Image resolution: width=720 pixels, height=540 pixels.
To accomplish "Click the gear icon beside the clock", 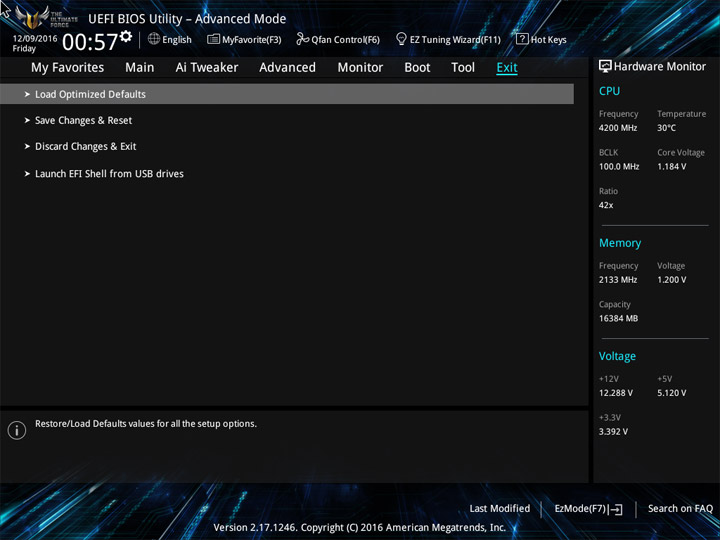I will point(126,36).
